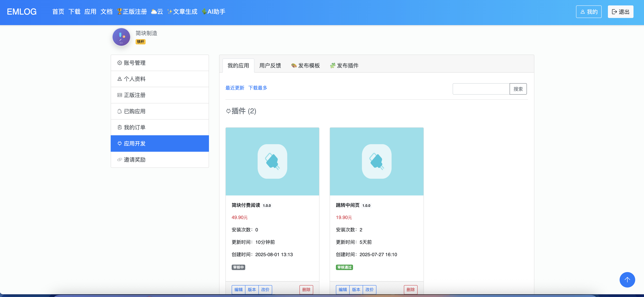Click 删除 for the 简块付费阅读 plugin

coord(306,290)
